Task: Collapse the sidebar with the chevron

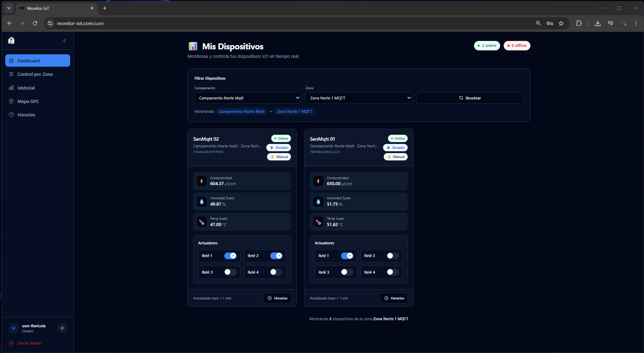Action: tap(65, 41)
